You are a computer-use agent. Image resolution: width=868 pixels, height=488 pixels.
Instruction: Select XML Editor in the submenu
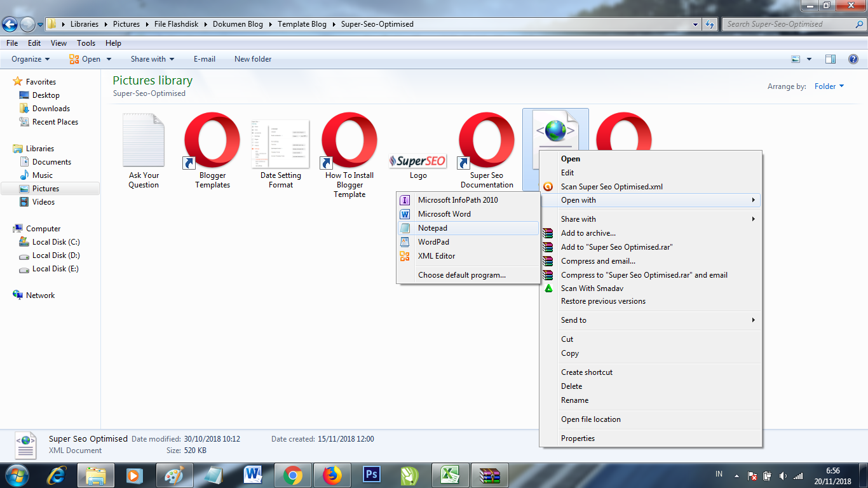[x=468, y=256]
